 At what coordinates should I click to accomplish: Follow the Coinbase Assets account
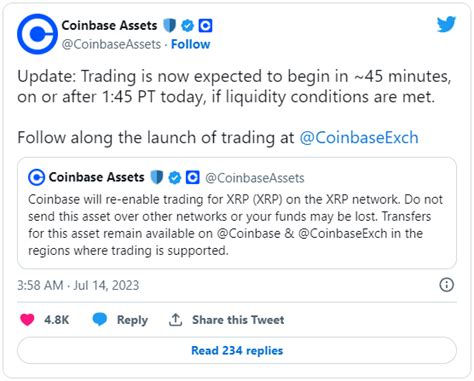[x=191, y=44]
